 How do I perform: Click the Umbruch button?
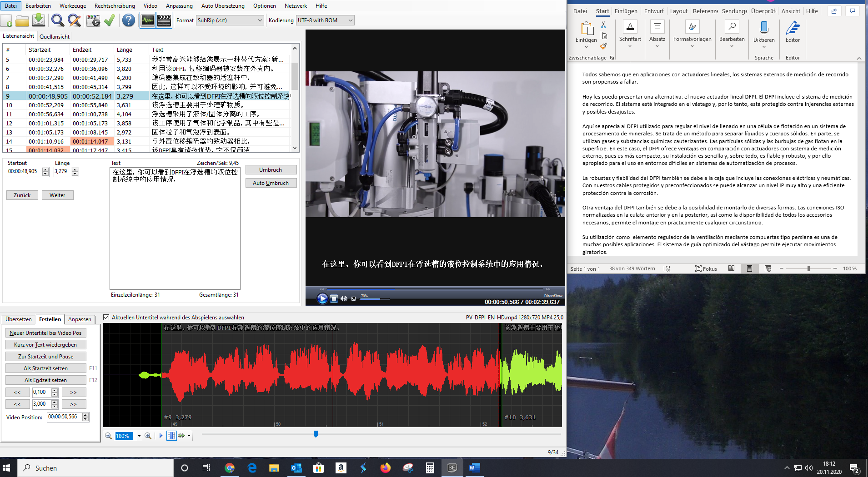271,170
